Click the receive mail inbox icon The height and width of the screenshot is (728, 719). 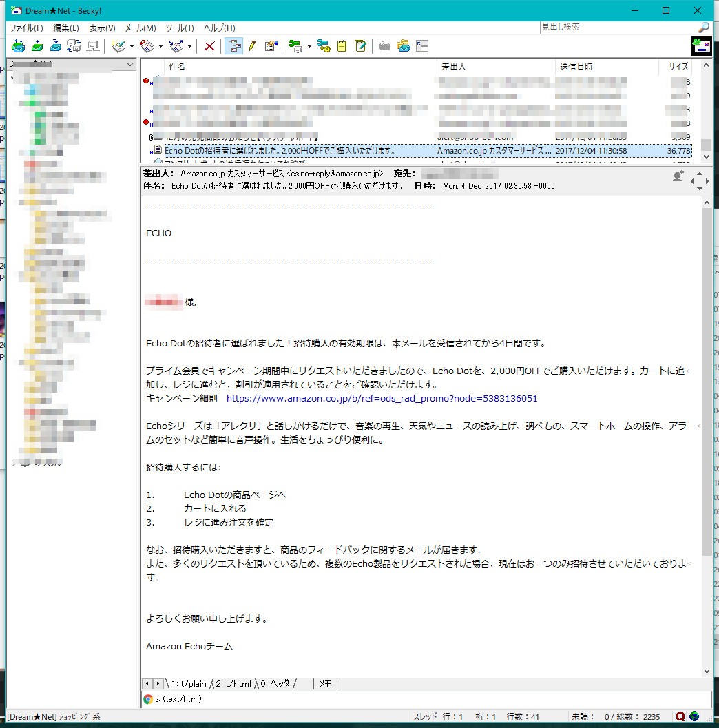[x=56, y=46]
